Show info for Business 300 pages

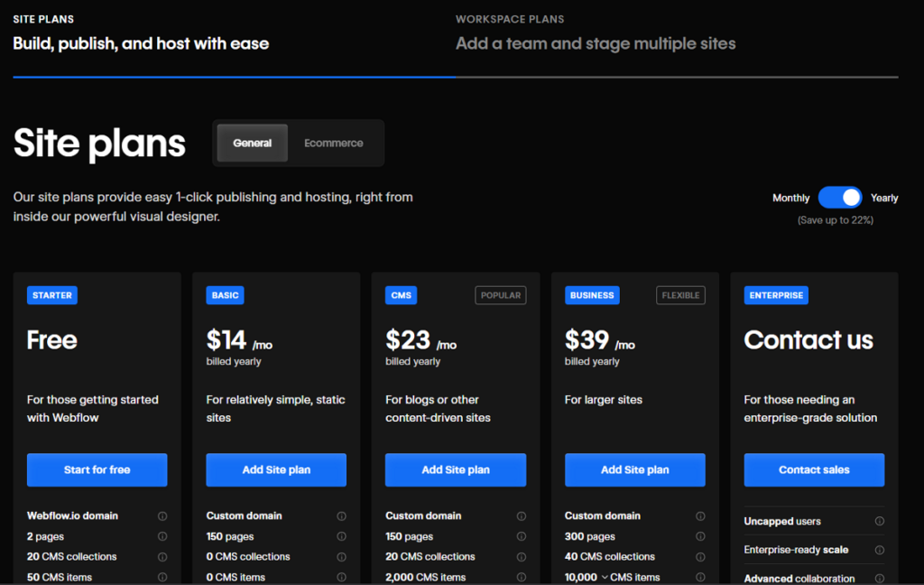click(x=700, y=536)
